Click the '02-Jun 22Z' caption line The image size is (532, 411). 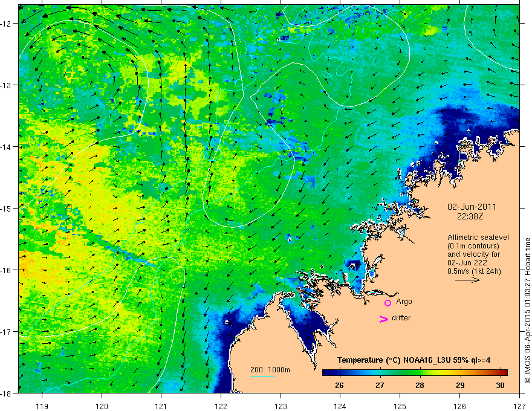click(x=467, y=263)
